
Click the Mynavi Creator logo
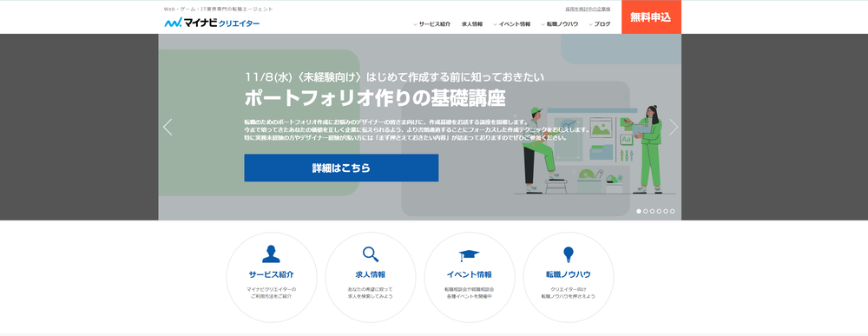[x=212, y=23]
